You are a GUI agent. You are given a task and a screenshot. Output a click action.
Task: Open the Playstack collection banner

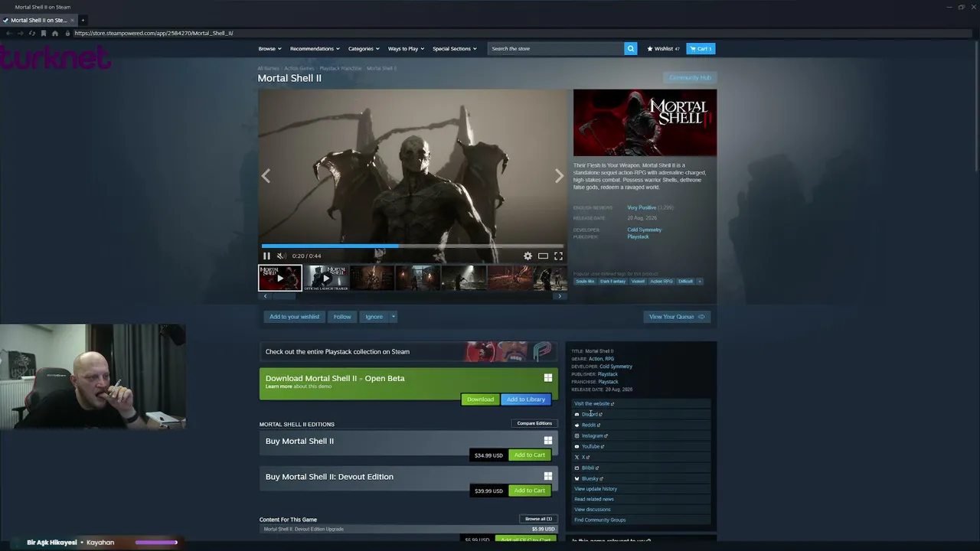[x=409, y=352]
